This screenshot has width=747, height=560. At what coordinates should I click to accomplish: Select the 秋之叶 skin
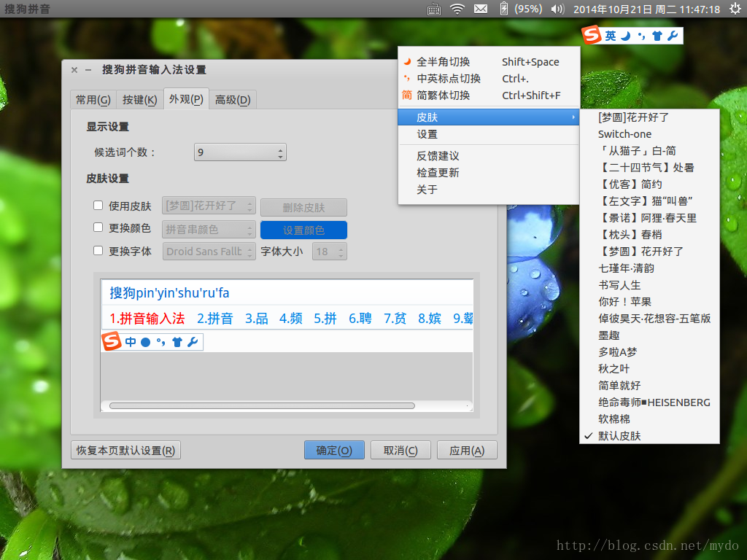[649, 368]
